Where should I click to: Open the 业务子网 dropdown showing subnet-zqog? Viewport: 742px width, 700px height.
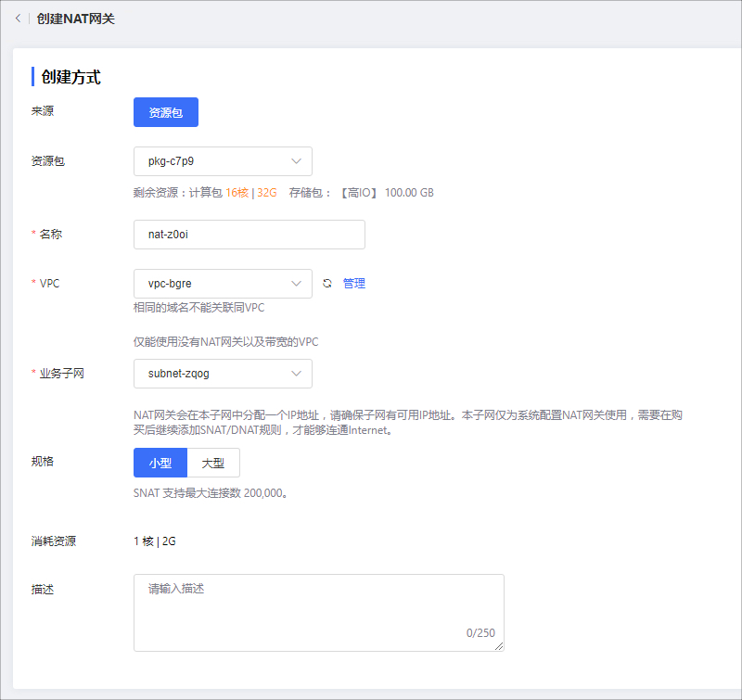pos(223,374)
